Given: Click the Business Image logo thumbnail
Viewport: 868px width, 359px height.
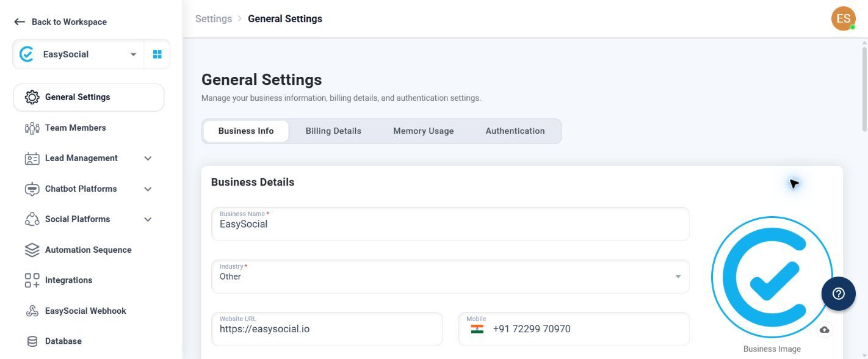Looking at the screenshot, I should (x=772, y=277).
